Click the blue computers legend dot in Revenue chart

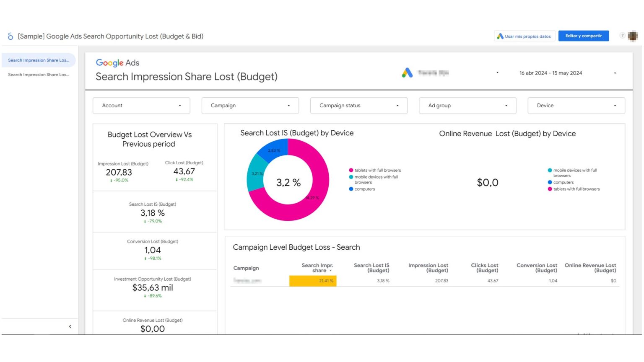[550, 182]
